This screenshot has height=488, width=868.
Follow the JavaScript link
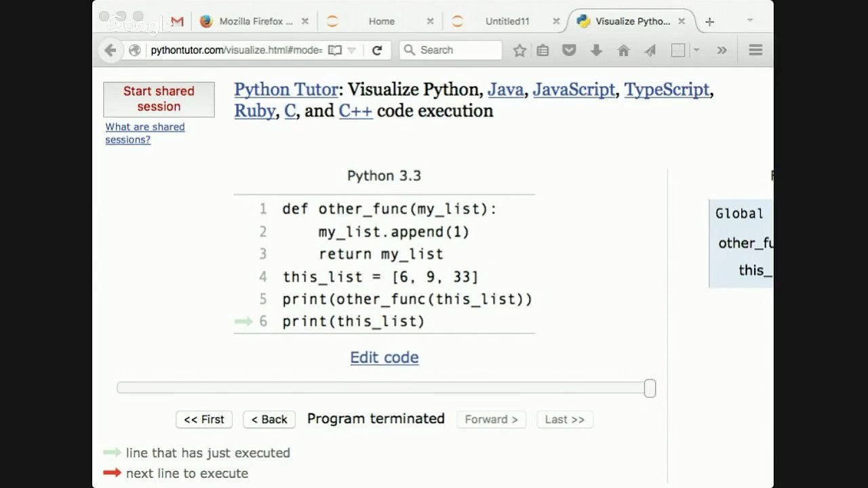coord(574,89)
